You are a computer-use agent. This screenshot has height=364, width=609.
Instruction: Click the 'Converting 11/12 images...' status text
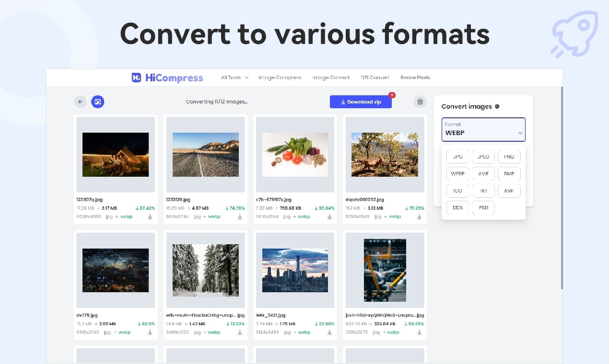217,102
